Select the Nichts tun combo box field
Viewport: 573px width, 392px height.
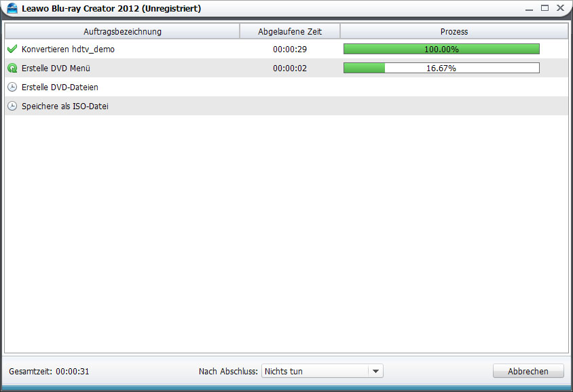pyautogui.click(x=322, y=371)
